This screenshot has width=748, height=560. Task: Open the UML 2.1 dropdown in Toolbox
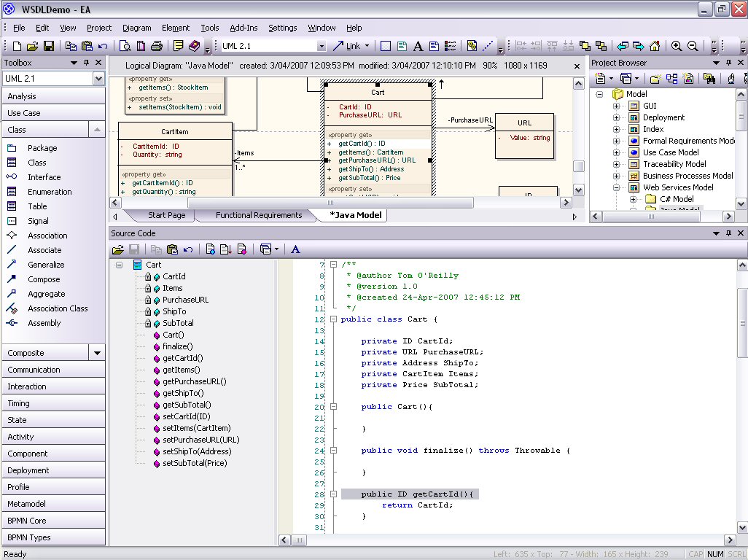click(x=98, y=79)
